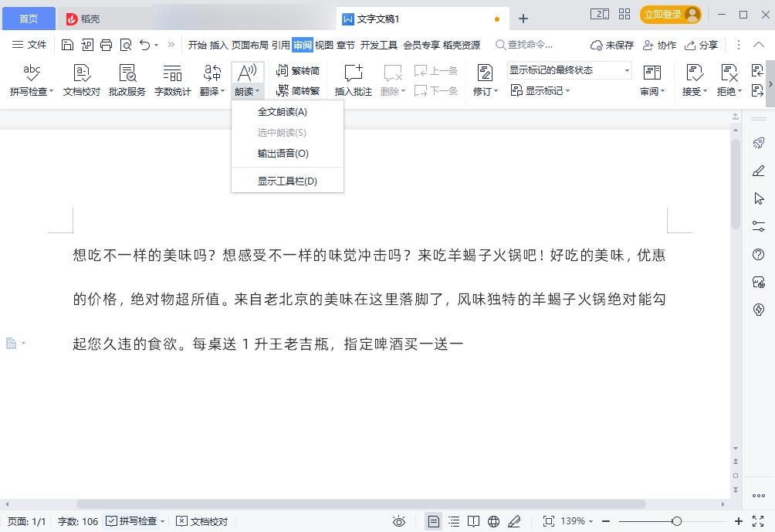Expand the 朗读 read-aloud dropdown arrow

256,91
